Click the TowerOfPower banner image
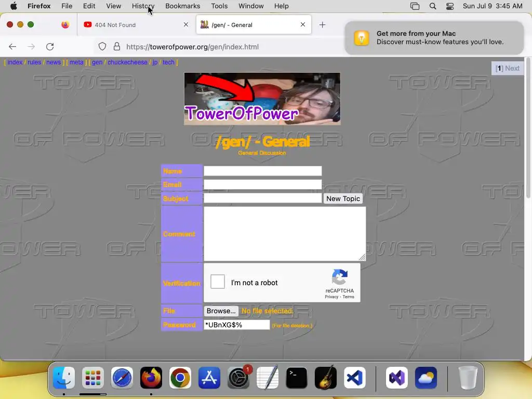The height and width of the screenshot is (399, 532). point(262,99)
